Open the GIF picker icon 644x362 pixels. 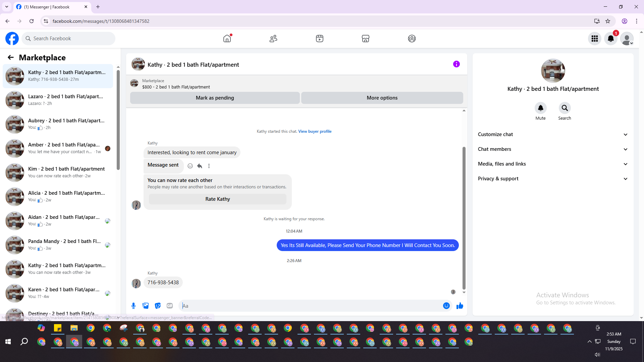click(x=170, y=306)
